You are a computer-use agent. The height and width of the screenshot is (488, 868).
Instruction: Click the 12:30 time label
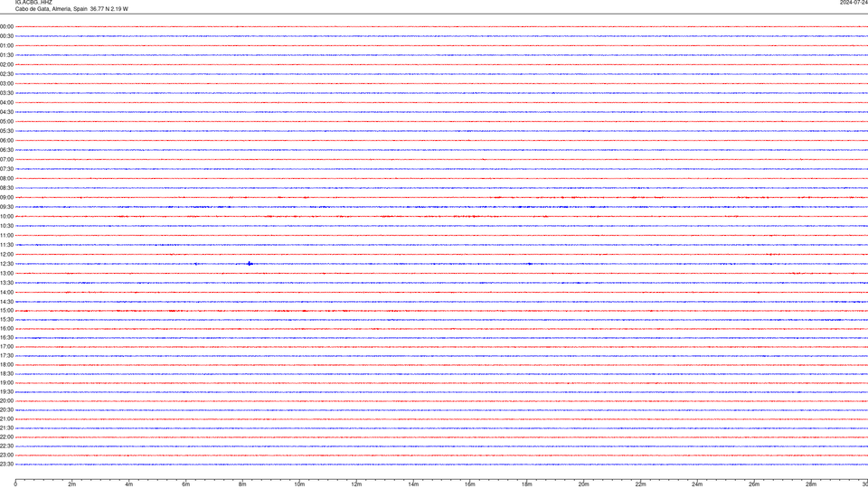tap(6, 264)
